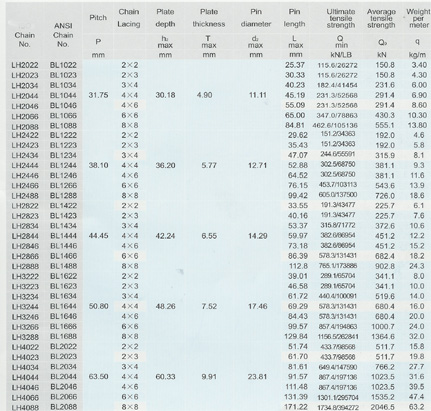Click plate depth value 36.20
The height and width of the screenshot is (411, 431).
[x=165, y=165]
